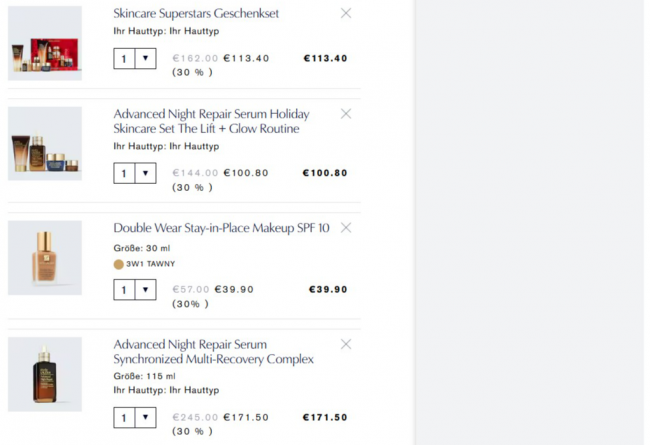The image size is (650, 445).
Task: Open quantity dropdown for Multi-Recovery Complex serum
Action: coord(135,418)
